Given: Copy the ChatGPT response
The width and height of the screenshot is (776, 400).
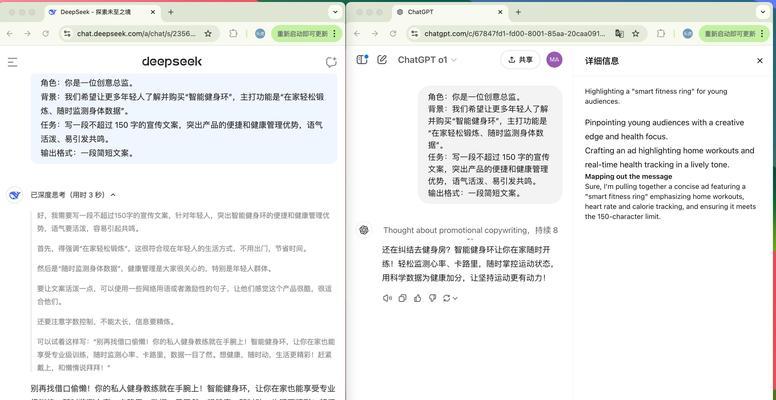Looking at the screenshot, I should [x=402, y=298].
